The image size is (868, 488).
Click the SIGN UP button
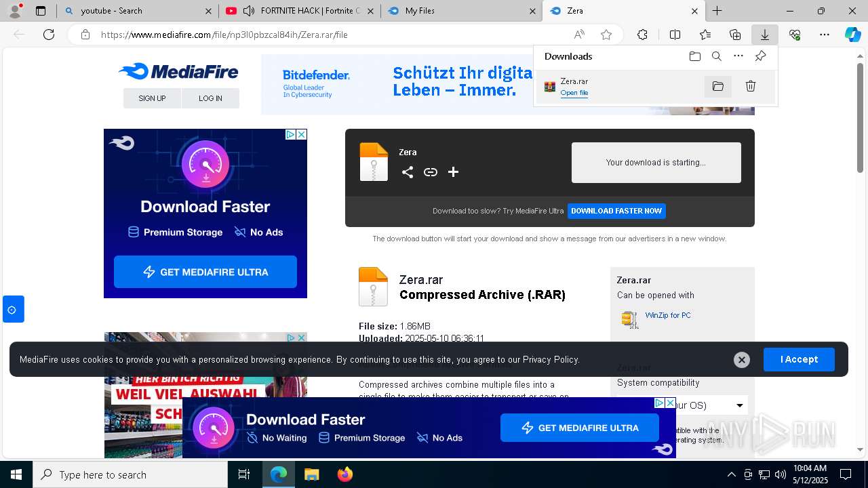point(152,98)
